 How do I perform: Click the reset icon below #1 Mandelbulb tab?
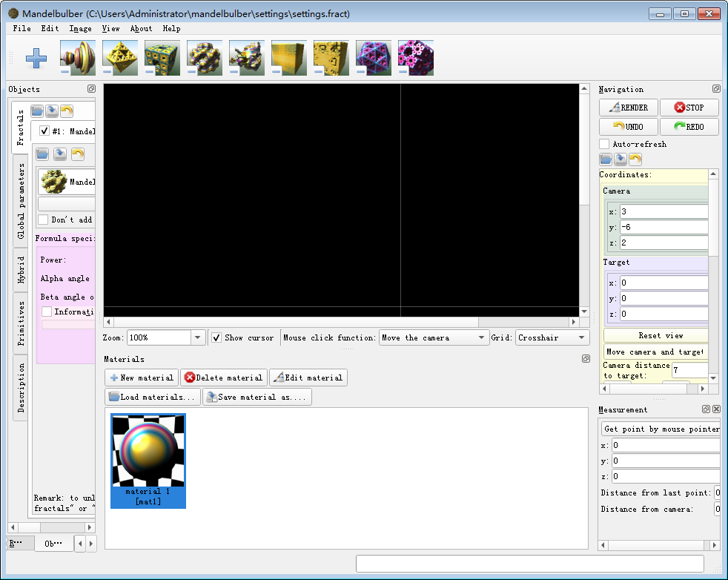coord(78,154)
